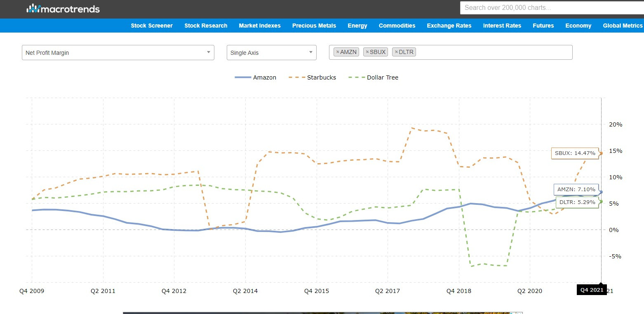The image size is (644, 314).
Task: Open Stock Screener menu
Action: coord(152,26)
